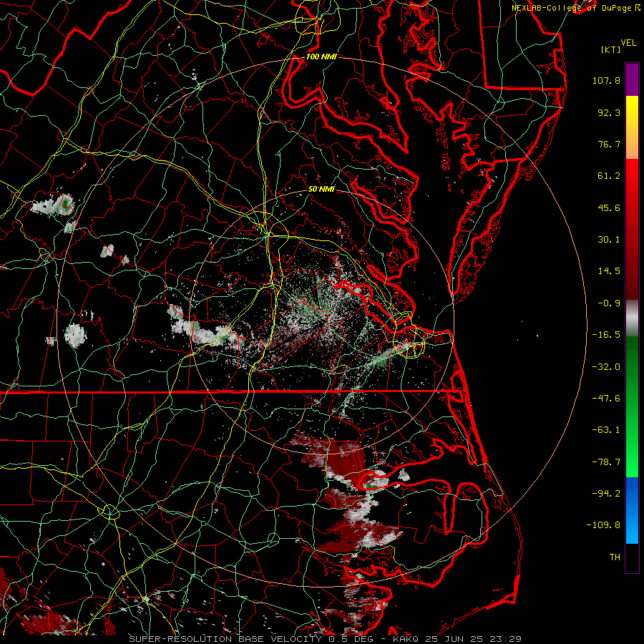The width and height of the screenshot is (644, 644).
Task: Click the NEXLAB-College of DuPage label
Action: coord(571,8)
